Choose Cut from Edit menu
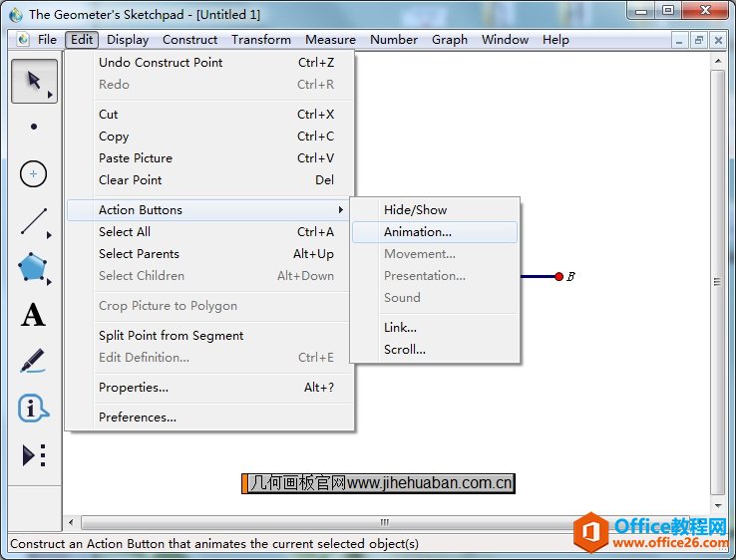This screenshot has height=560, width=736. pyautogui.click(x=209, y=115)
